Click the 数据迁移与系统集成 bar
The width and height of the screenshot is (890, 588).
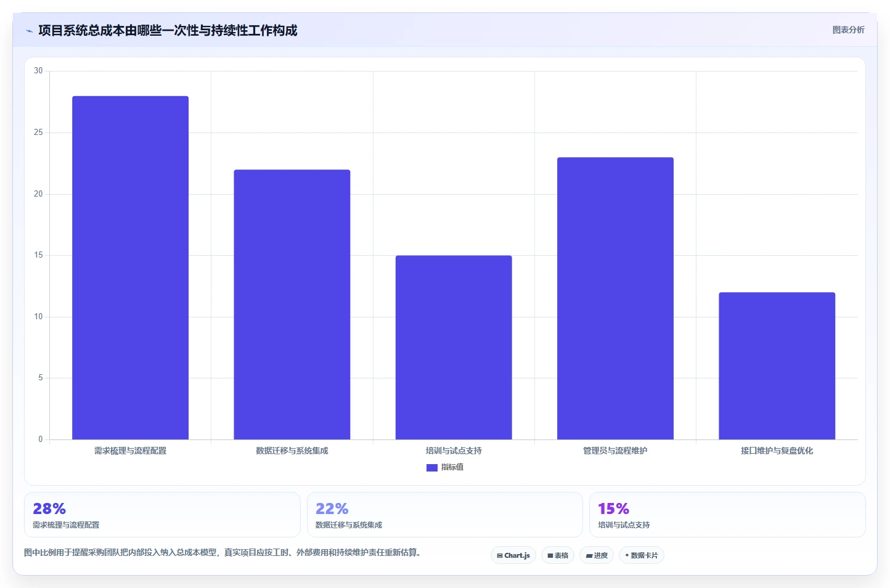tap(292, 304)
